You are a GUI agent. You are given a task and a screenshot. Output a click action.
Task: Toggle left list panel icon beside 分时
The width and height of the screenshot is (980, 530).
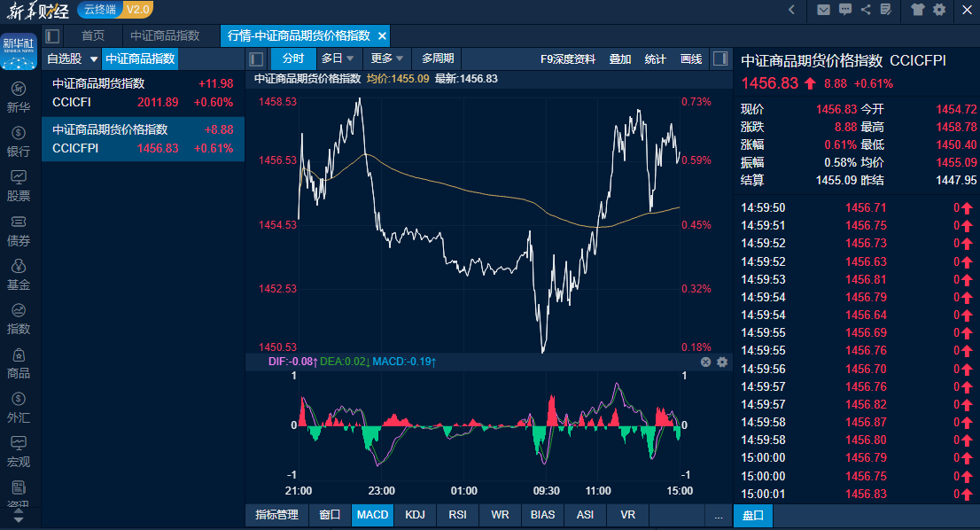click(x=256, y=58)
